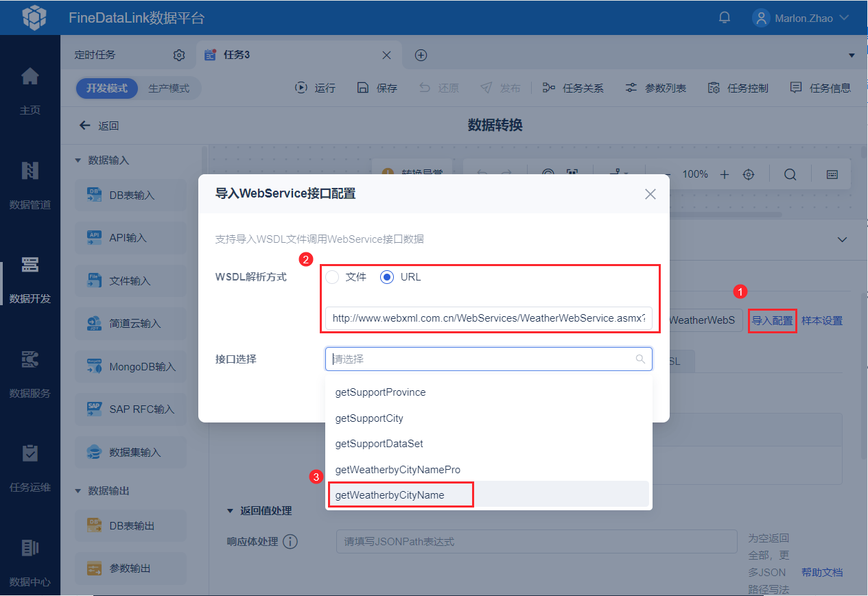Choose getSupportCity from the list
Screen dimensions: 868x596
[x=489, y=418]
